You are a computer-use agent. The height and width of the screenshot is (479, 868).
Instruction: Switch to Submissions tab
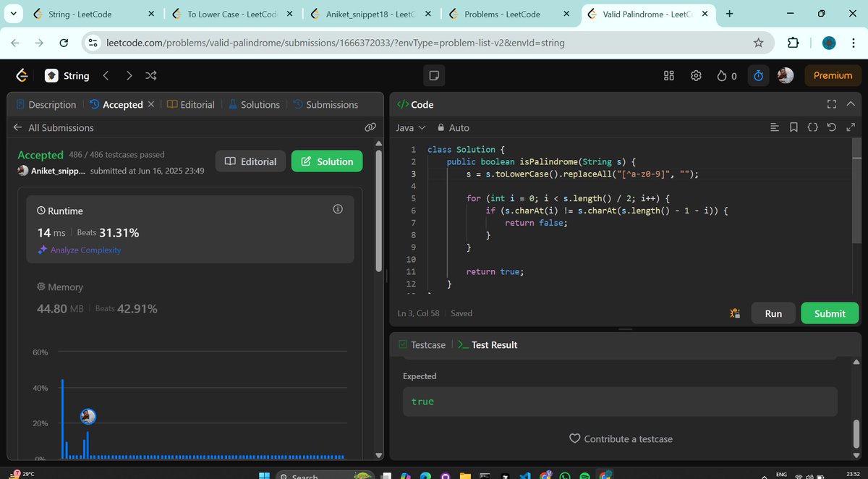325,105
